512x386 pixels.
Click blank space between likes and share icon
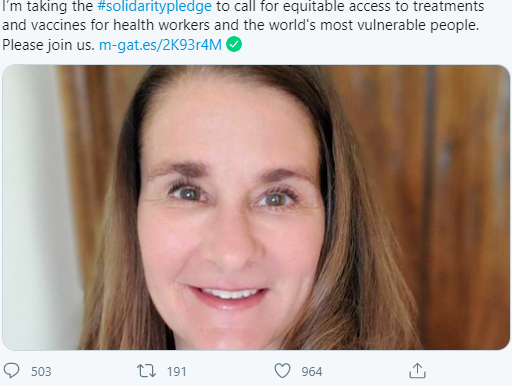tap(366, 371)
